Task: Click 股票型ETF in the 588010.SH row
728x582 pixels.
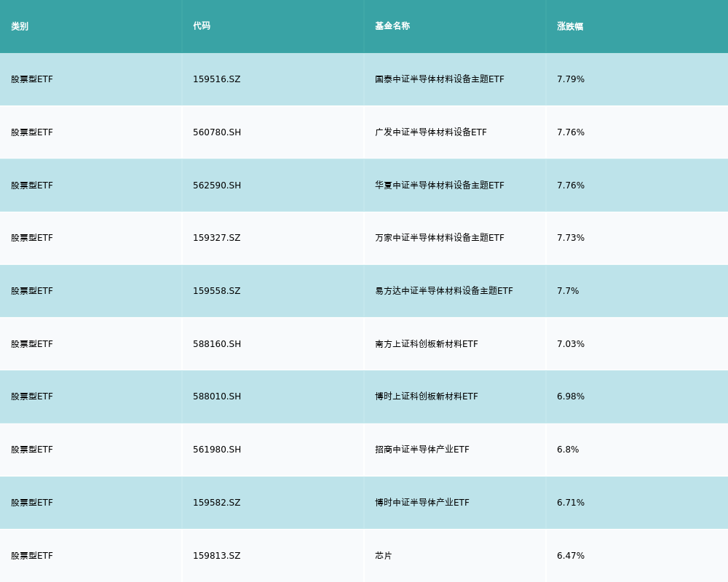Action: 32,396
